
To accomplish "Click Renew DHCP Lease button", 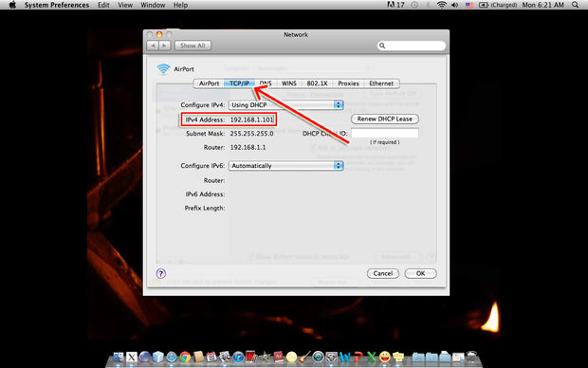I will (x=385, y=119).
